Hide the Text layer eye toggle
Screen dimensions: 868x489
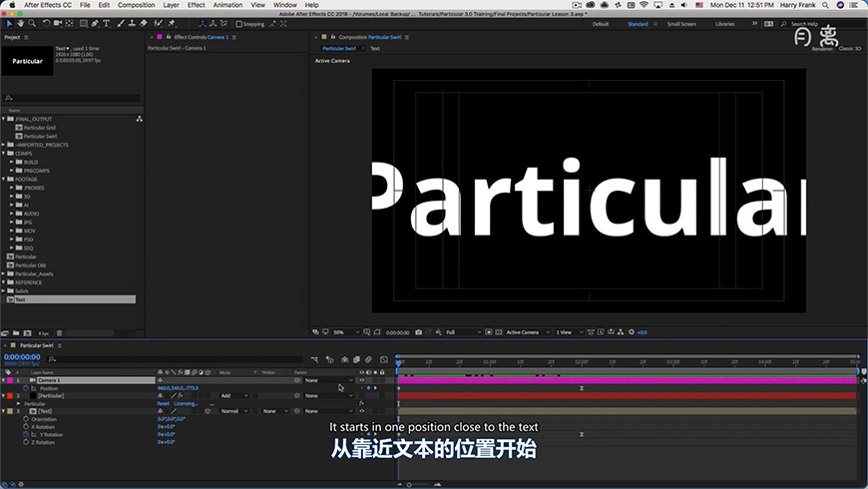(x=362, y=411)
